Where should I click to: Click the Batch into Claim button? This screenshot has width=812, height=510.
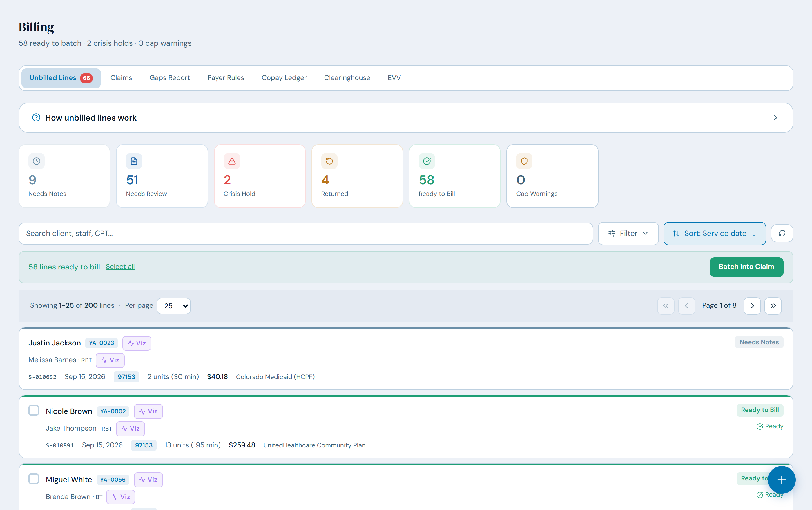point(746,267)
